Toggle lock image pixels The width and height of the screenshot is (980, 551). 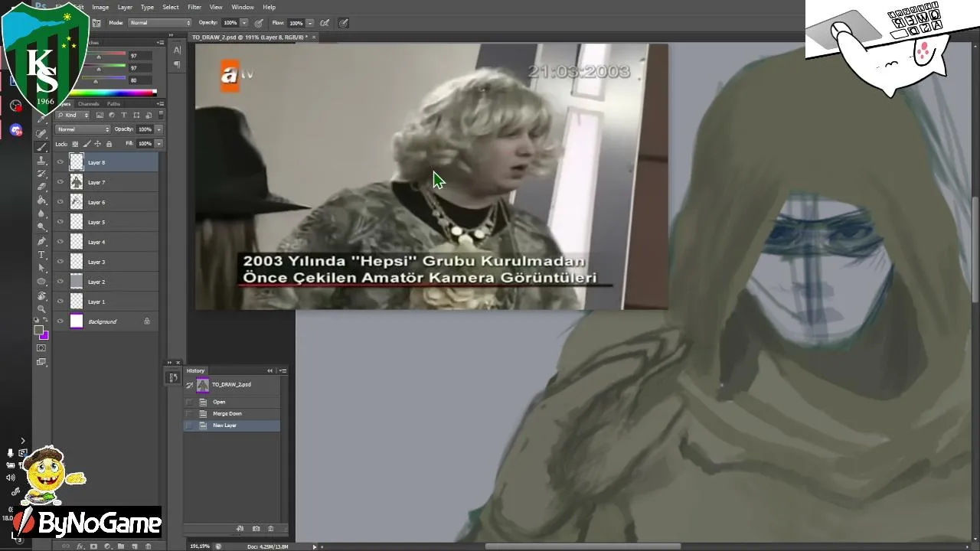click(x=87, y=144)
